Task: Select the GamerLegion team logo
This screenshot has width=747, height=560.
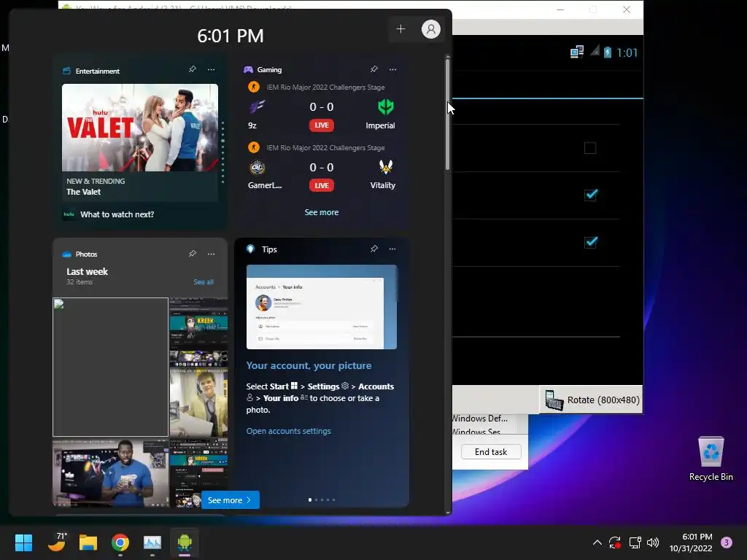Action: (257, 167)
